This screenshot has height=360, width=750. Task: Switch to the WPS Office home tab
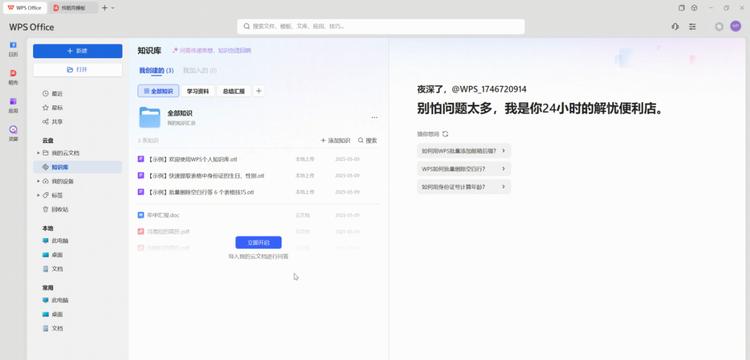coord(25,8)
